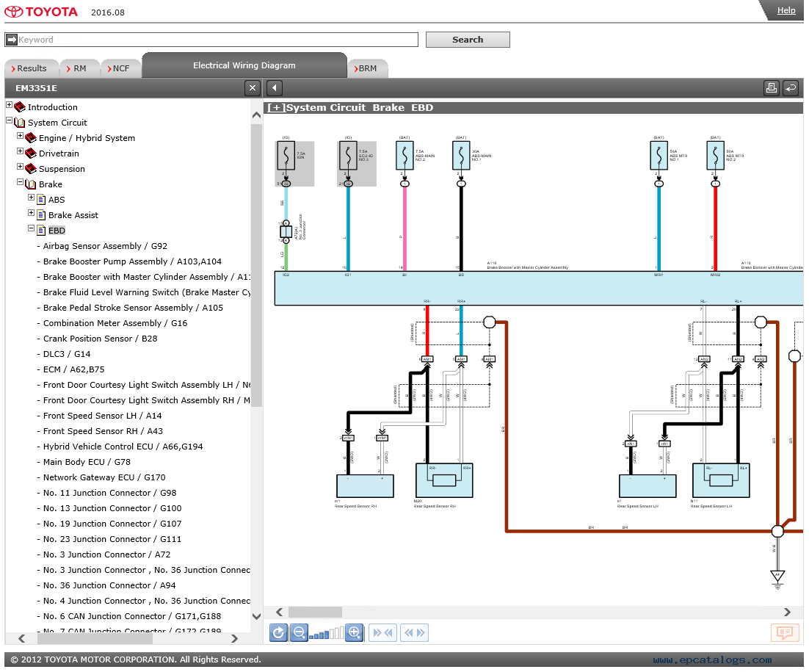The width and height of the screenshot is (809, 672).
Task: Select Airbag Sensor Assembly / G92
Action: click(105, 246)
